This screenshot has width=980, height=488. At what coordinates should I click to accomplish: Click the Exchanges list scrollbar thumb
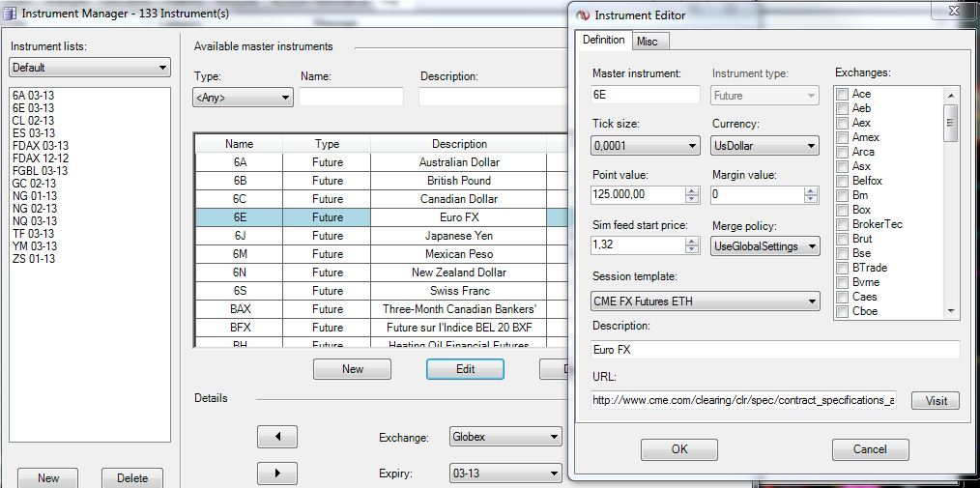951,123
